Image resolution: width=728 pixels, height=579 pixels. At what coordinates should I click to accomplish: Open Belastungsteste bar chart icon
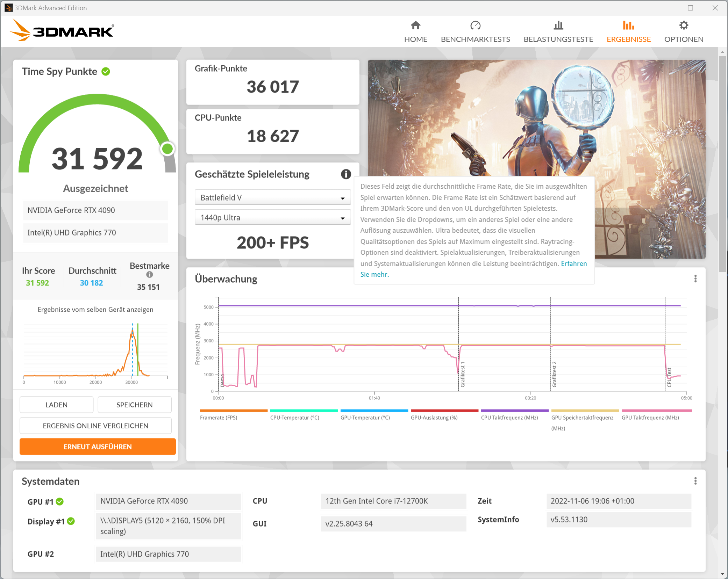558,26
